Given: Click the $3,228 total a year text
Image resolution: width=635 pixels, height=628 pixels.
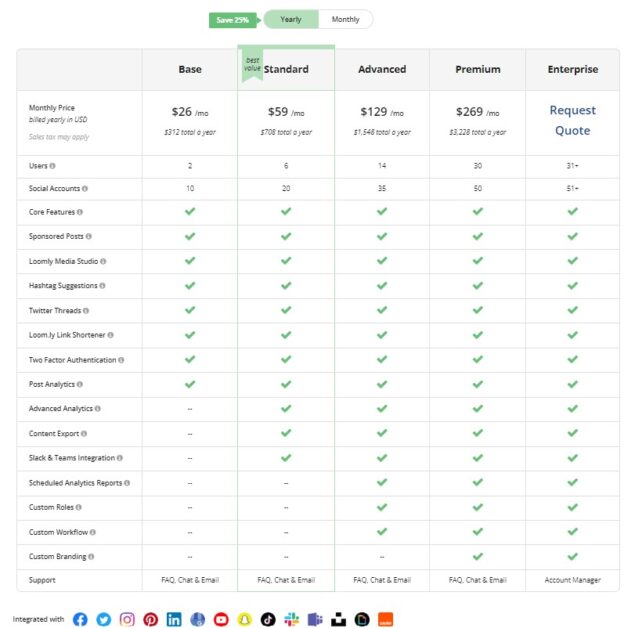Looking at the screenshot, I should [x=478, y=132].
